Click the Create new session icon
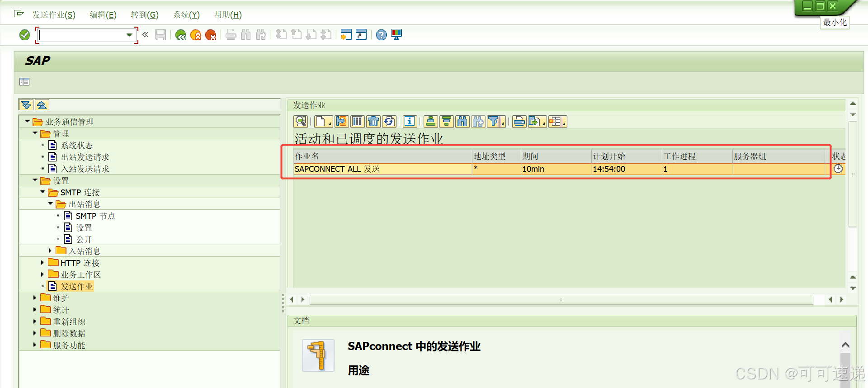868x388 pixels. coord(346,35)
